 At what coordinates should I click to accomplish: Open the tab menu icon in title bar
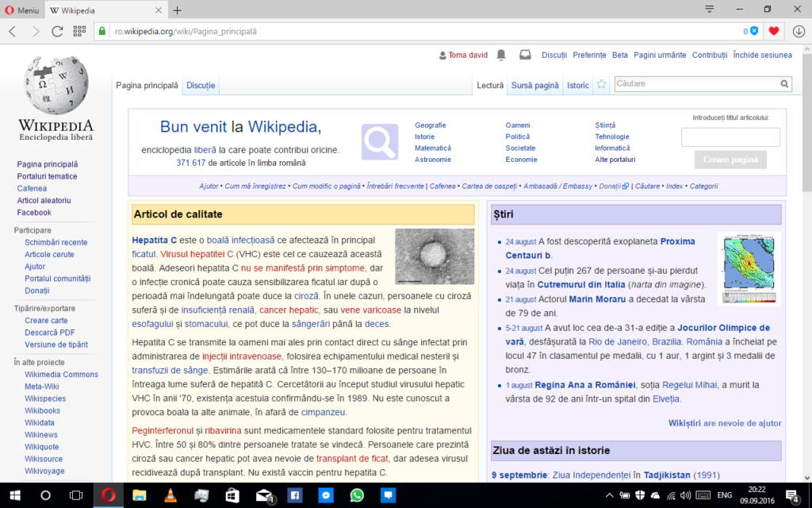coord(710,10)
